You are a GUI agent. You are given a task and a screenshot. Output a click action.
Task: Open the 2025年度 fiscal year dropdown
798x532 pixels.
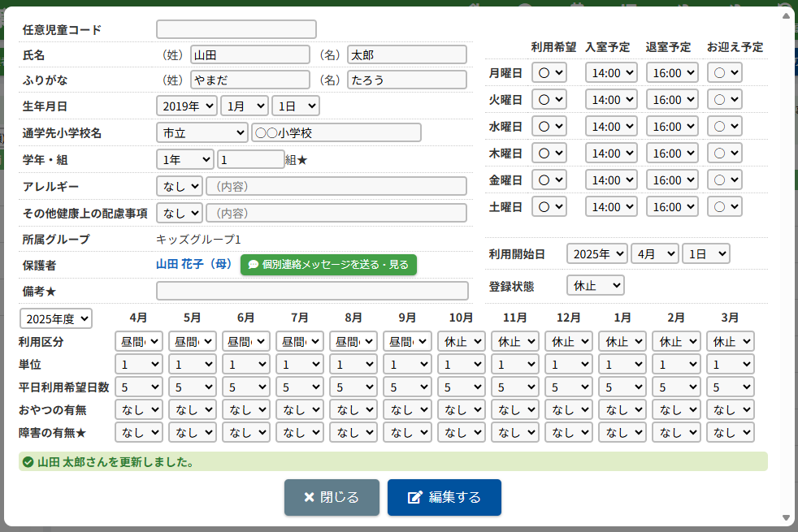point(56,318)
